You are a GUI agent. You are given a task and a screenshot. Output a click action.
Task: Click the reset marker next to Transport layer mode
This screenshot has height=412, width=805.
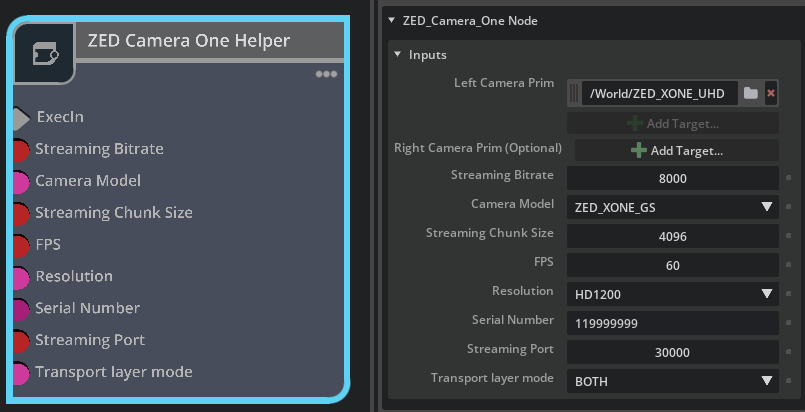(789, 381)
